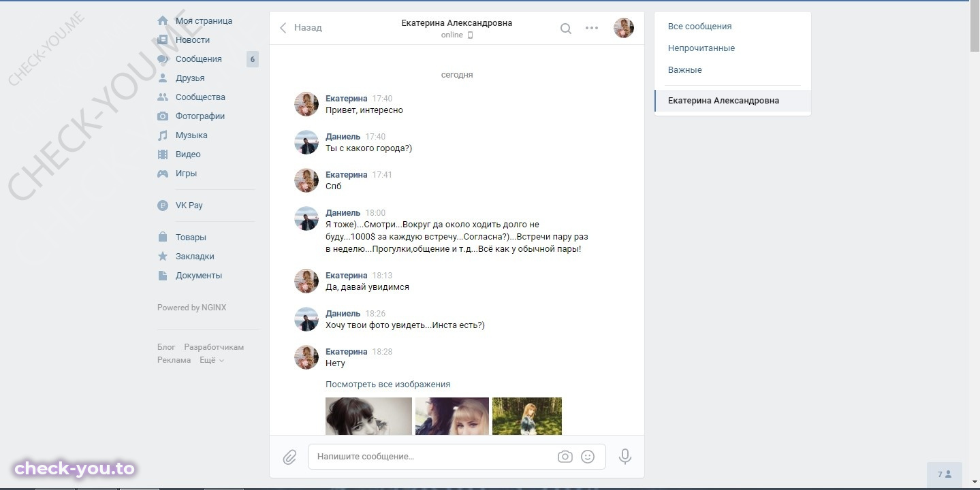Screen dimensions: 980x490
Task: Click the Посмотреть все изображения link
Action: click(388, 385)
